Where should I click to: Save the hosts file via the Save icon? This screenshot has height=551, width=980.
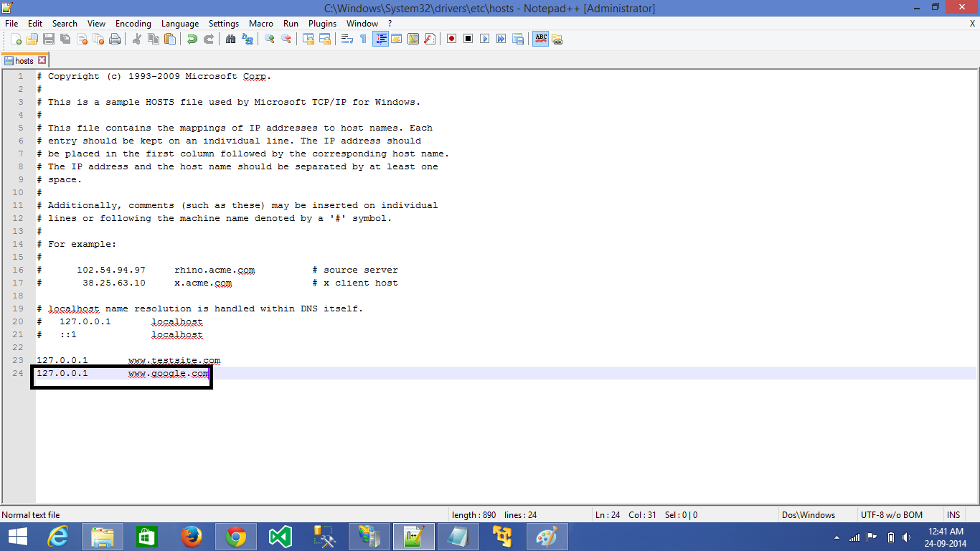[x=49, y=39]
